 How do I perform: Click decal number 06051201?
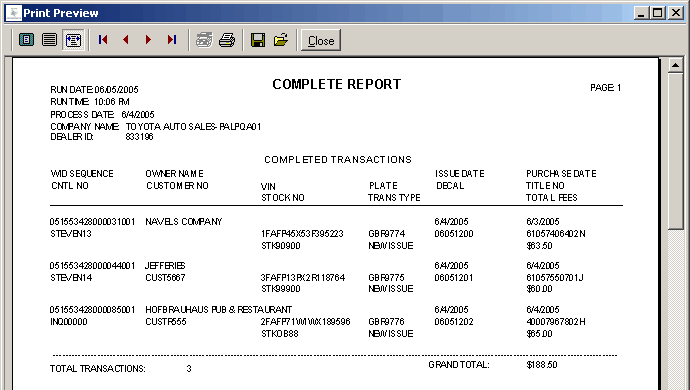(x=454, y=278)
